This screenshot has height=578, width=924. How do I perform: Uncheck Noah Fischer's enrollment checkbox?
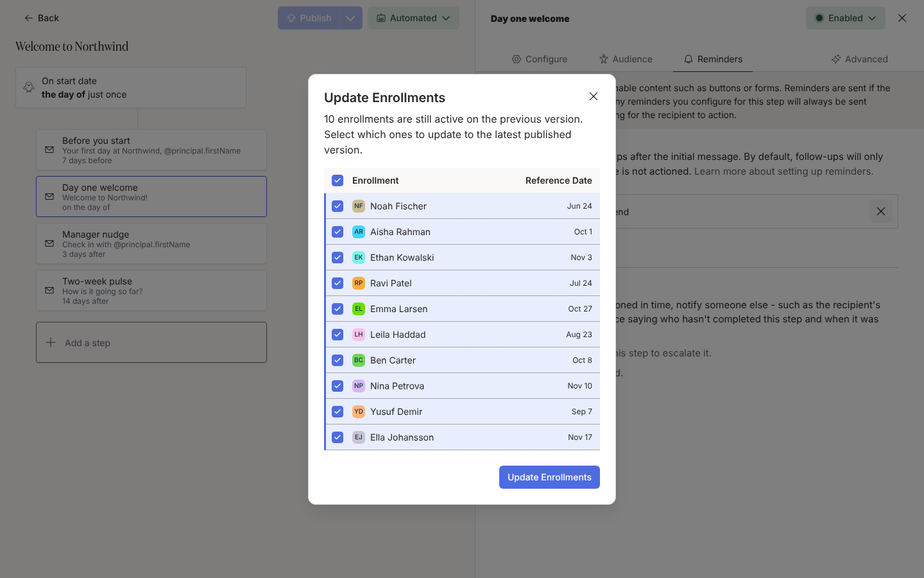338,206
